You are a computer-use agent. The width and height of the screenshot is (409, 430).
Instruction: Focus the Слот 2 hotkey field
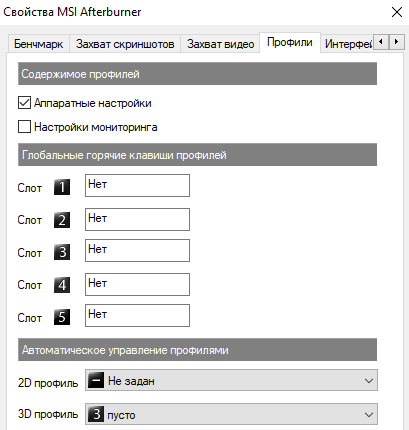coord(137,219)
